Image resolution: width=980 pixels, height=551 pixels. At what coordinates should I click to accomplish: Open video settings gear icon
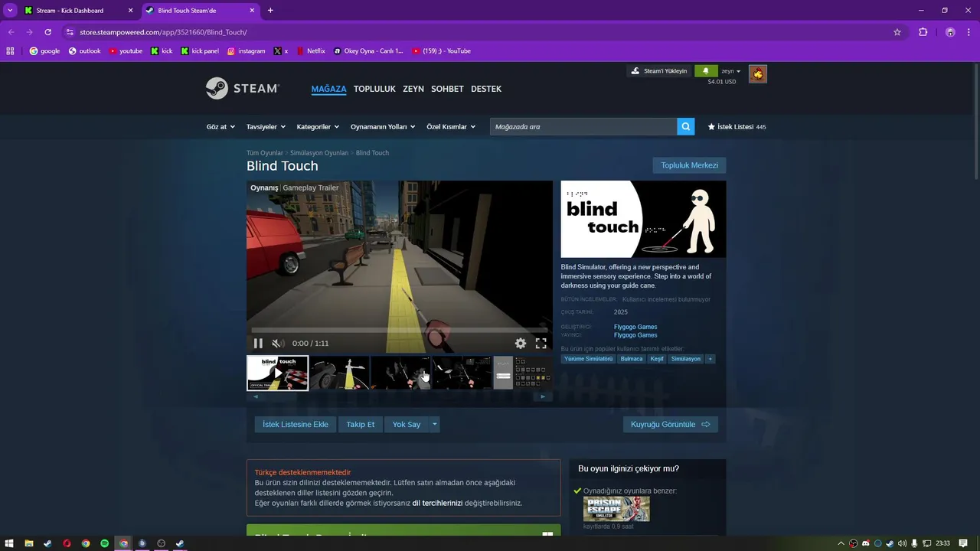(x=521, y=344)
